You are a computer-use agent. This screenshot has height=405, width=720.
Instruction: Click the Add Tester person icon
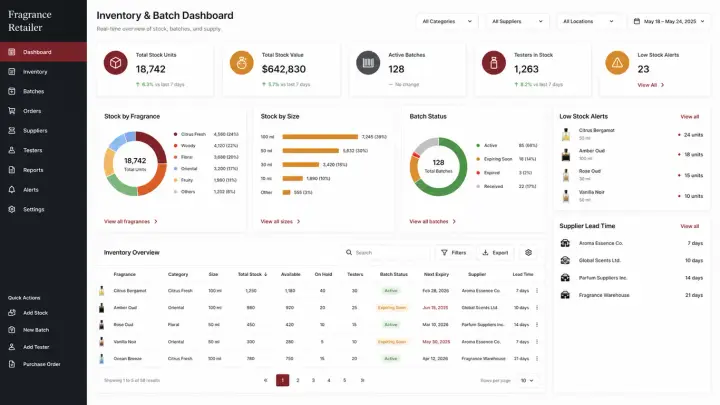pos(12,347)
